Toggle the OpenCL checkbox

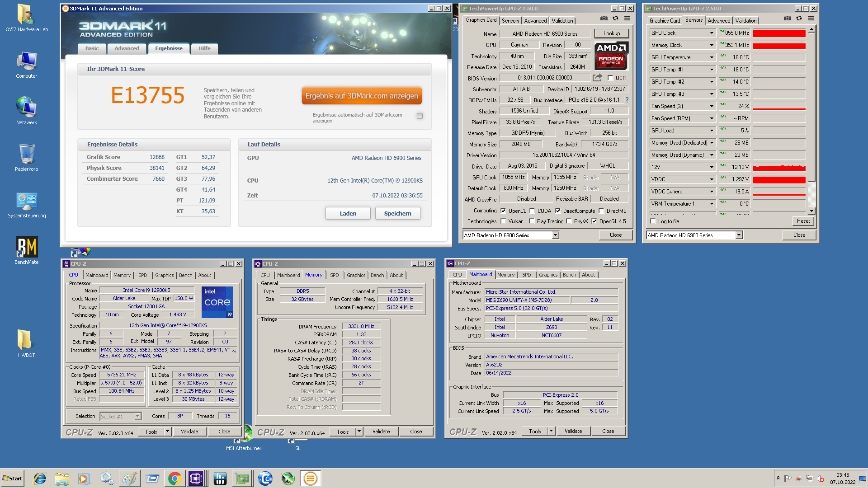point(503,211)
